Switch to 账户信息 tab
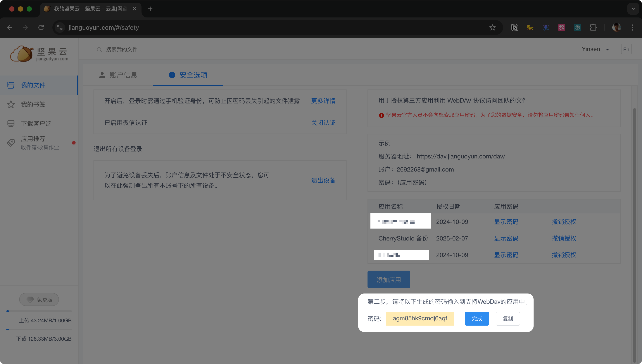Image resolution: width=642 pixels, height=364 pixels. pyautogui.click(x=118, y=75)
